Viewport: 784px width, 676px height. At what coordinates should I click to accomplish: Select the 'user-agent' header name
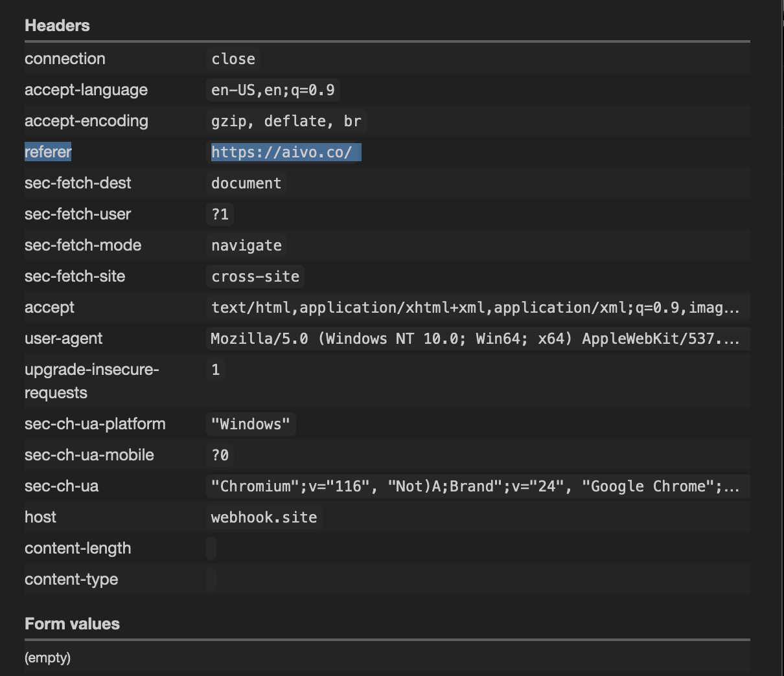pyautogui.click(x=63, y=339)
